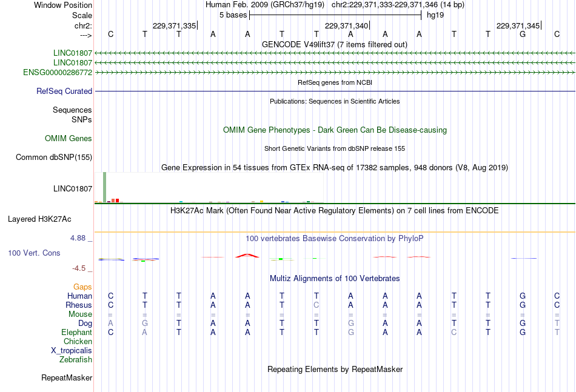Open the OMIM Gene Phenotypes track title
The image size is (576, 392).
[x=335, y=130]
